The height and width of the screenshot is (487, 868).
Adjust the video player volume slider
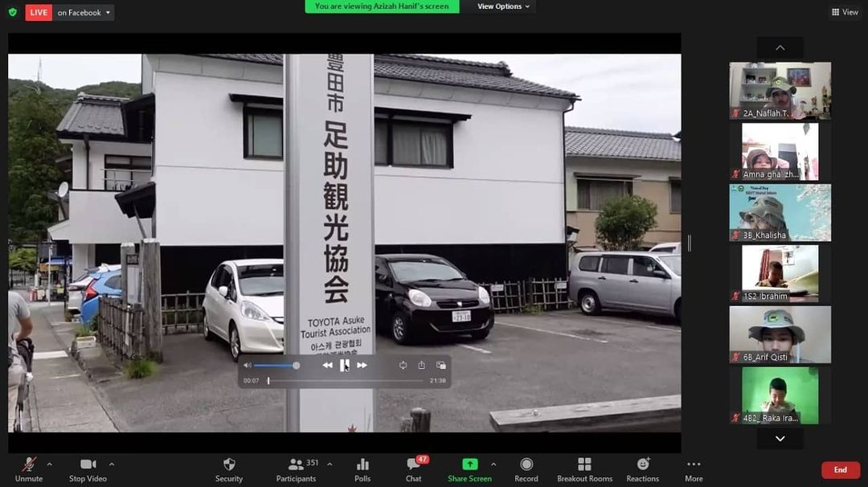275,366
